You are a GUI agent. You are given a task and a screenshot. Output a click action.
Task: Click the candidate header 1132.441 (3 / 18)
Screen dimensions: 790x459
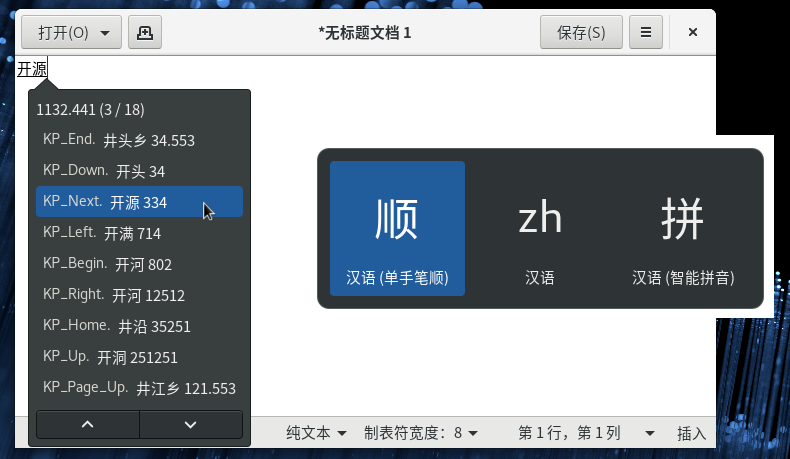point(91,109)
